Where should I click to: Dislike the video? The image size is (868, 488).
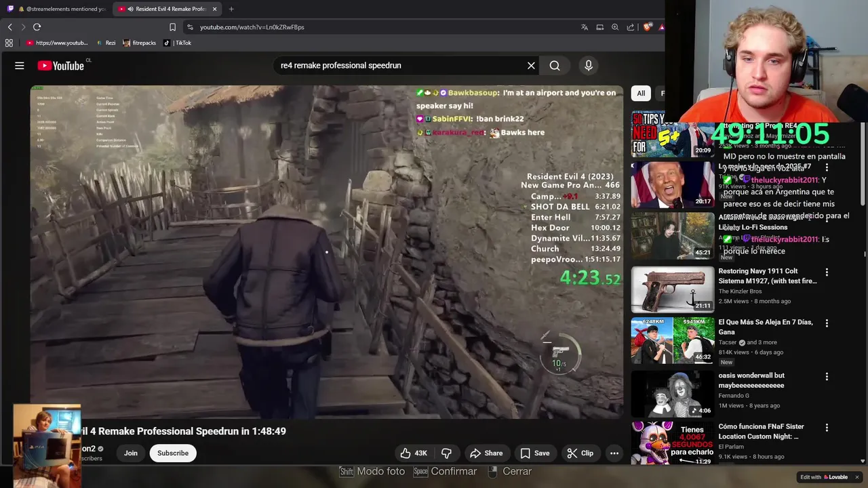[446, 453]
